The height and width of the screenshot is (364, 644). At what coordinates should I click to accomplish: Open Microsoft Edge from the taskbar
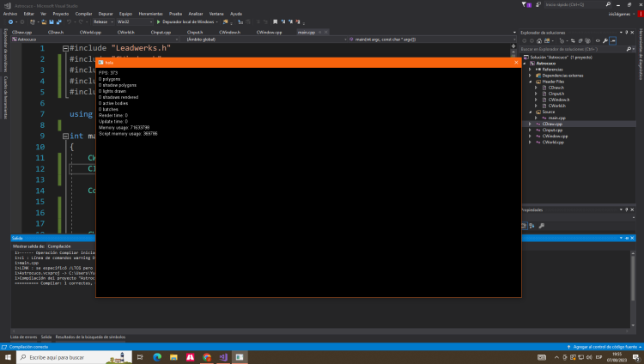[x=157, y=357]
